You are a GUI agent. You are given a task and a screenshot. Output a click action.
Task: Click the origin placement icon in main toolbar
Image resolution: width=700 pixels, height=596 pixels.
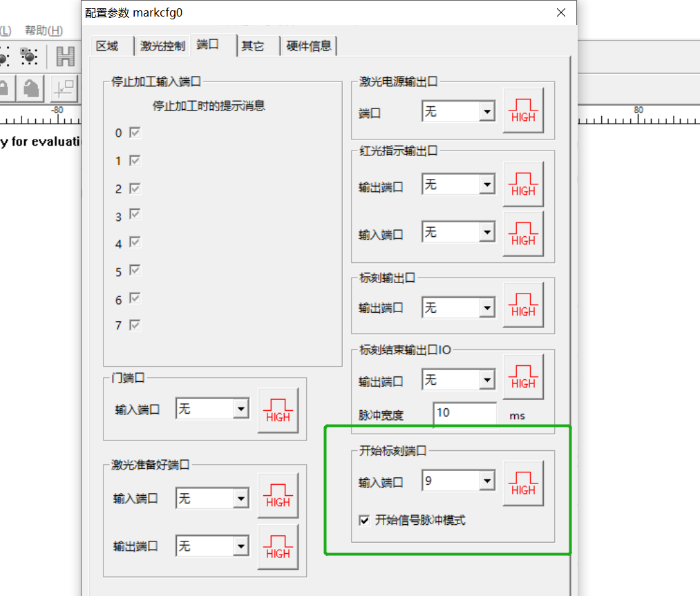[x=64, y=88]
